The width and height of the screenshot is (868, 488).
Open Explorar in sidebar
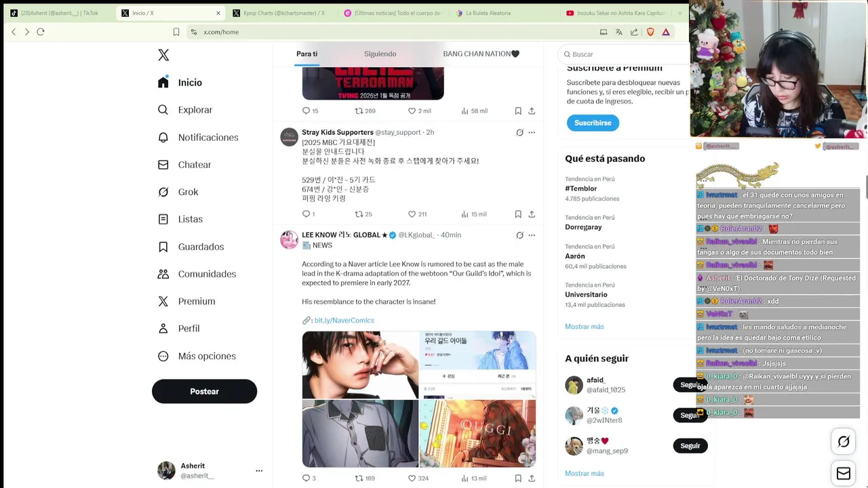pos(184,110)
